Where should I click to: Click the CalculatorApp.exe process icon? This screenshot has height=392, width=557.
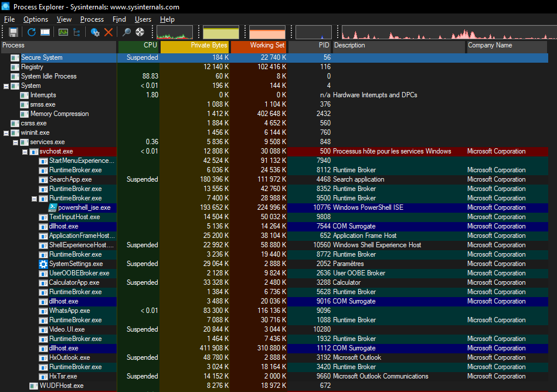tap(43, 282)
